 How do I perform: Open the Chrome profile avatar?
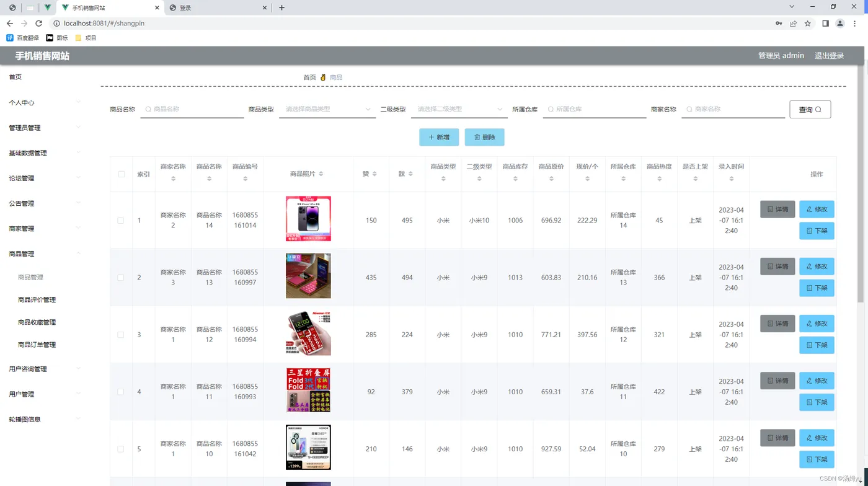click(x=840, y=24)
